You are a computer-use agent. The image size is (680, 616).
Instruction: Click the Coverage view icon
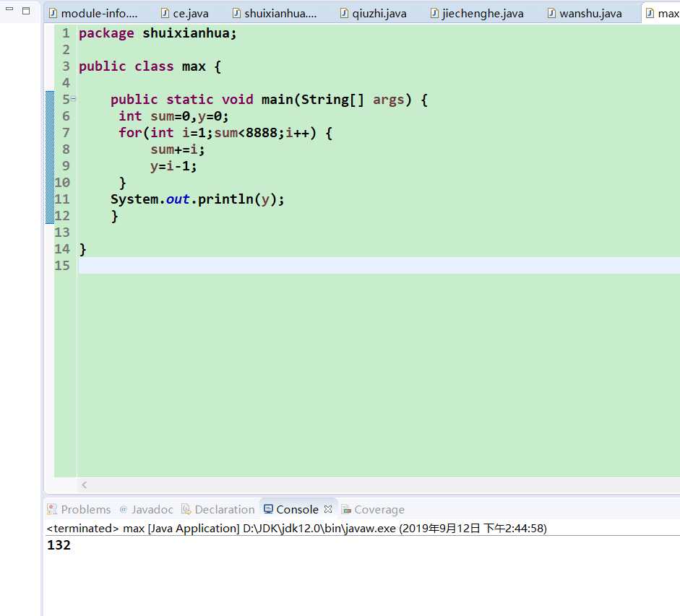[346, 509]
